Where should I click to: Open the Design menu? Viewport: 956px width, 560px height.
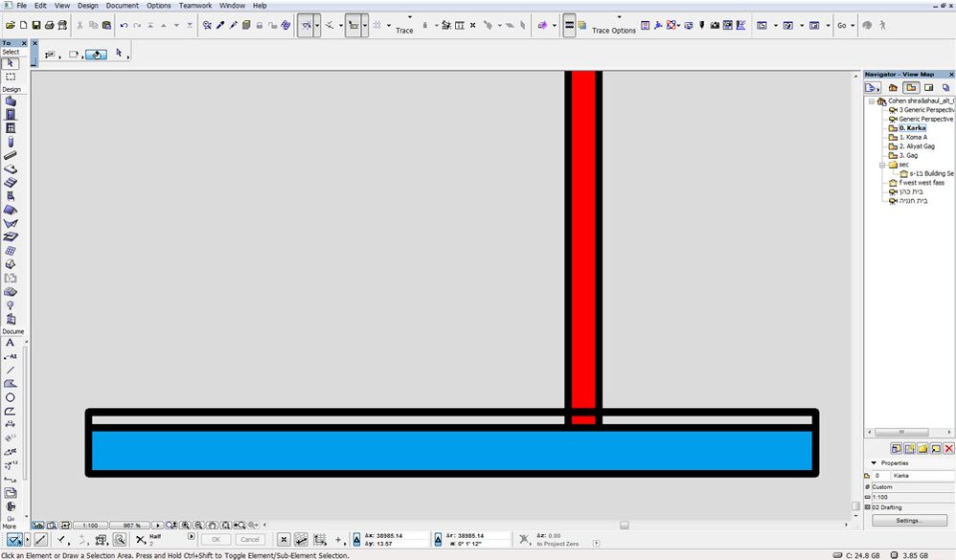(88, 6)
